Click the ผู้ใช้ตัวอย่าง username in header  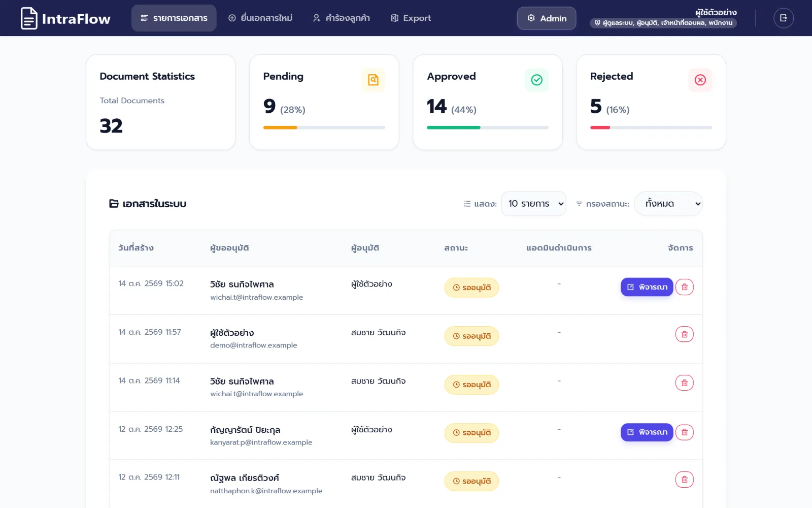[x=716, y=12]
